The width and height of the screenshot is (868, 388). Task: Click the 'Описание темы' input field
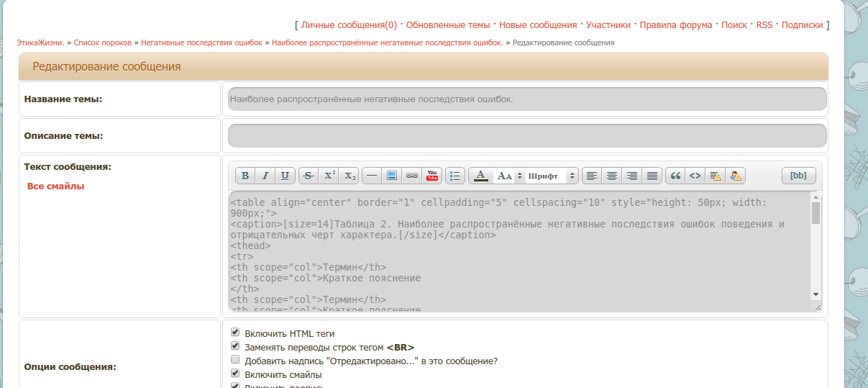pos(527,136)
